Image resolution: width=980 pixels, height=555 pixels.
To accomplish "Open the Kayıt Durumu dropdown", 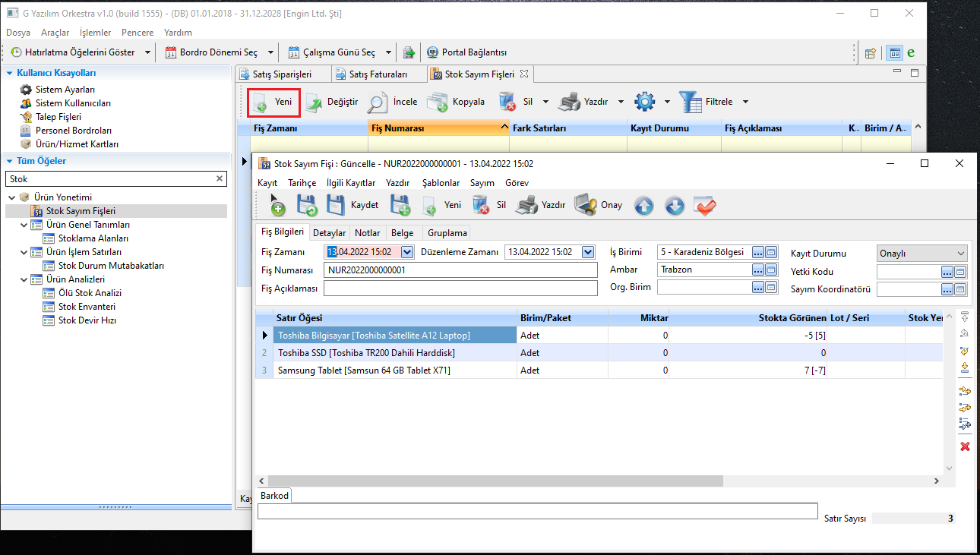I will [961, 254].
